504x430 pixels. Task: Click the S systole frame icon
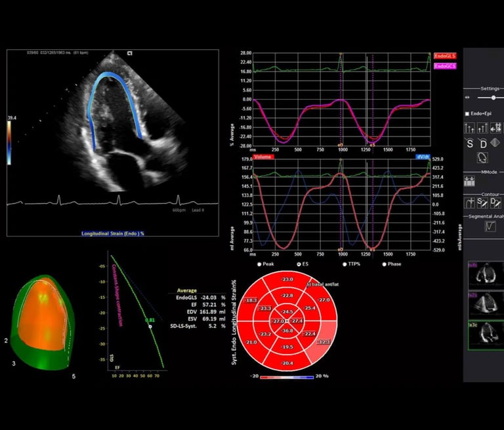(x=470, y=144)
